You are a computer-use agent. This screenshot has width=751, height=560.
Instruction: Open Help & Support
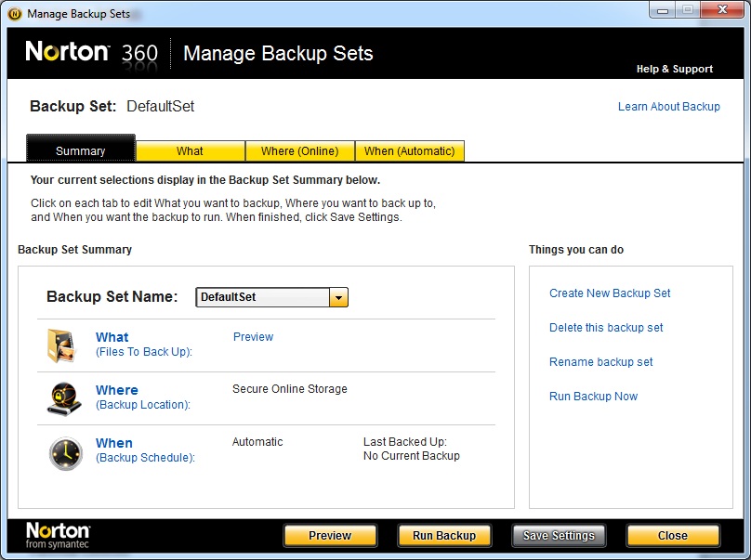pyautogui.click(x=675, y=69)
